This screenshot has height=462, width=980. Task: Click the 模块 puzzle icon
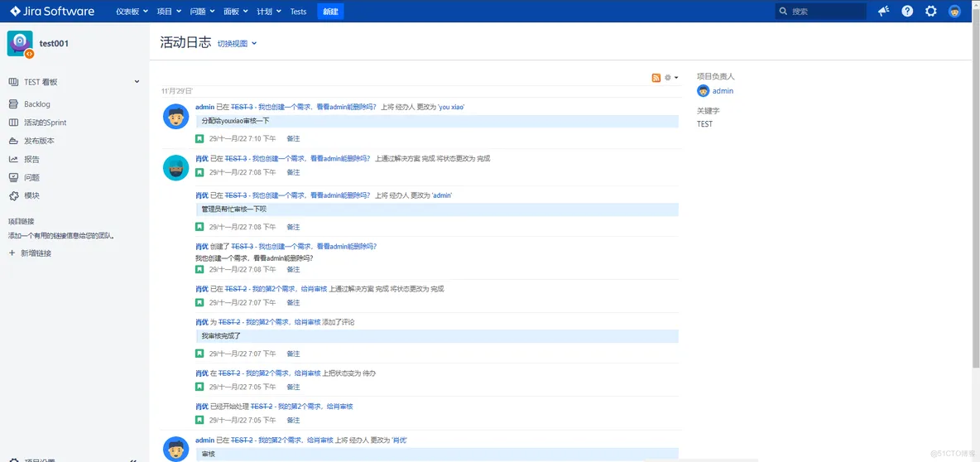click(14, 195)
